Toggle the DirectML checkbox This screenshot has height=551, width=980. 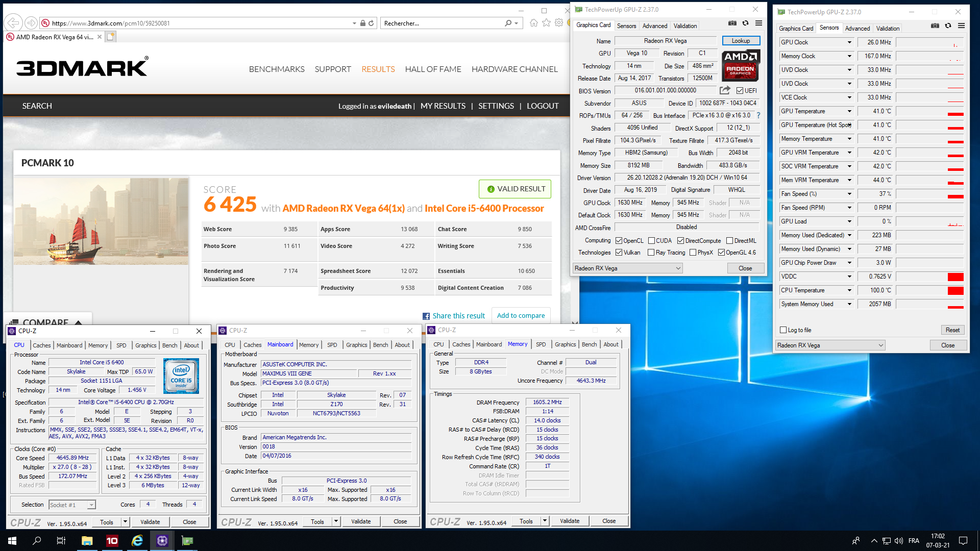click(x=729, y=241)
